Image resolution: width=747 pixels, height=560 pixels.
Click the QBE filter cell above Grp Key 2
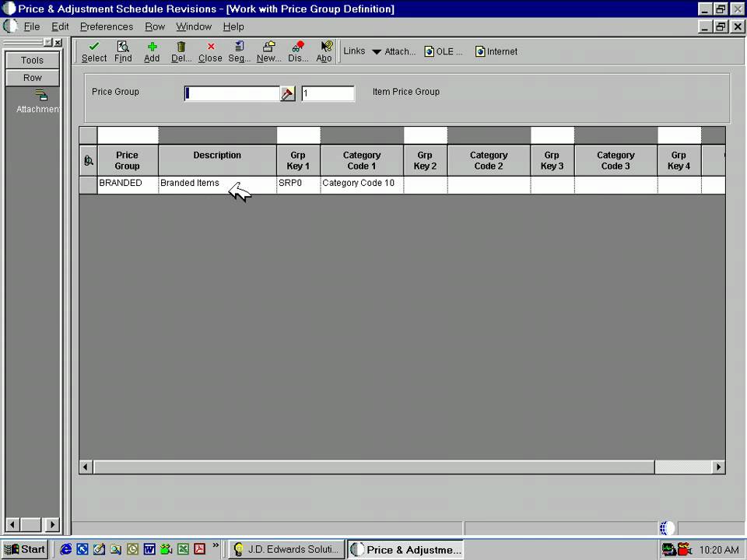click(x=425, y=135)
